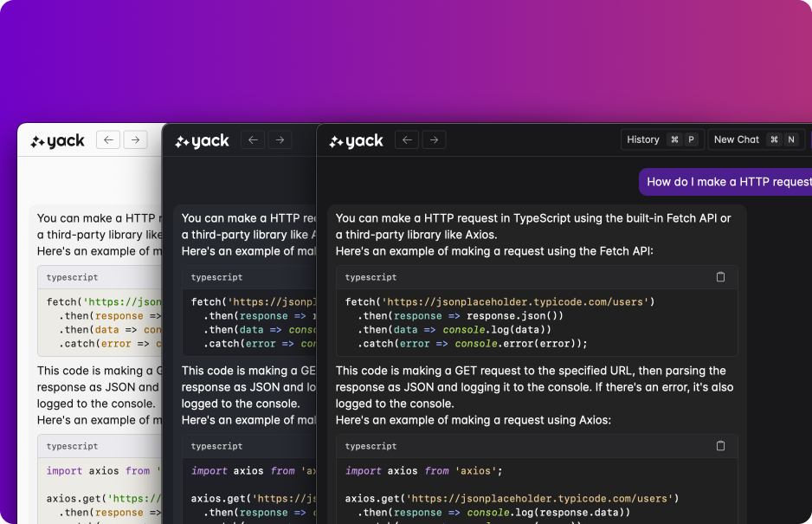This screenshot has height=524, width=812.
Task: Click the "fetch('https://json" line in the light window
Action: coord(104,301)
